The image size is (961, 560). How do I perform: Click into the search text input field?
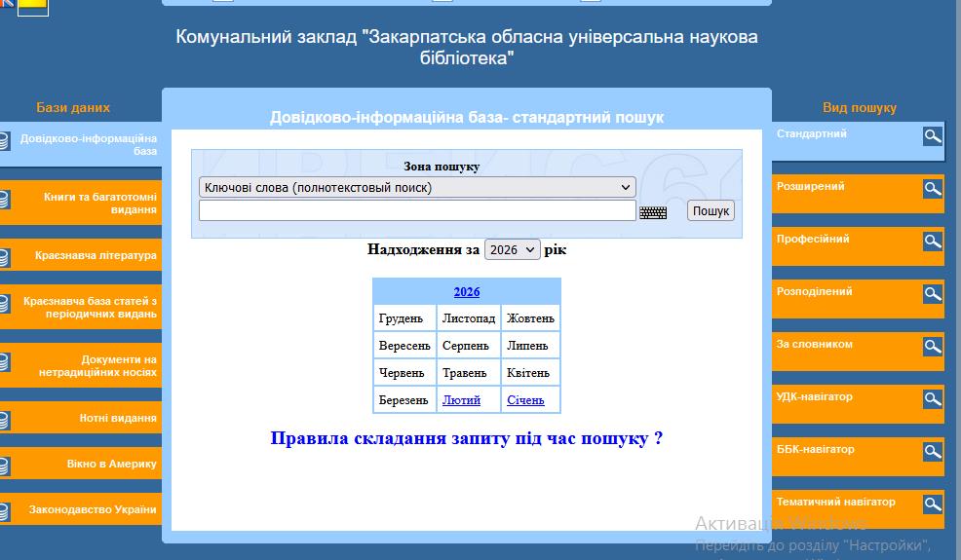tap(417, 211)
